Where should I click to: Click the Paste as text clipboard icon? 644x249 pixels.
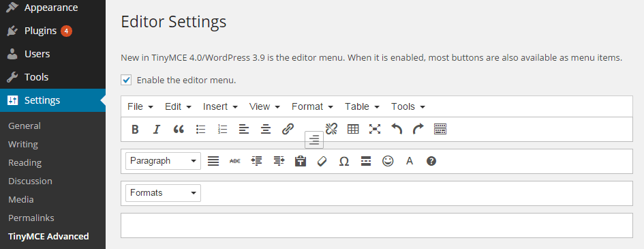click(301, 161)
